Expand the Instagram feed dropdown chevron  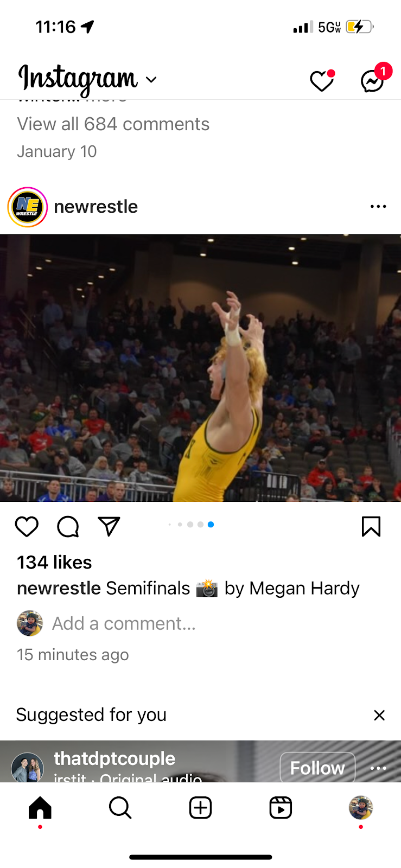[x=151, y=80]
